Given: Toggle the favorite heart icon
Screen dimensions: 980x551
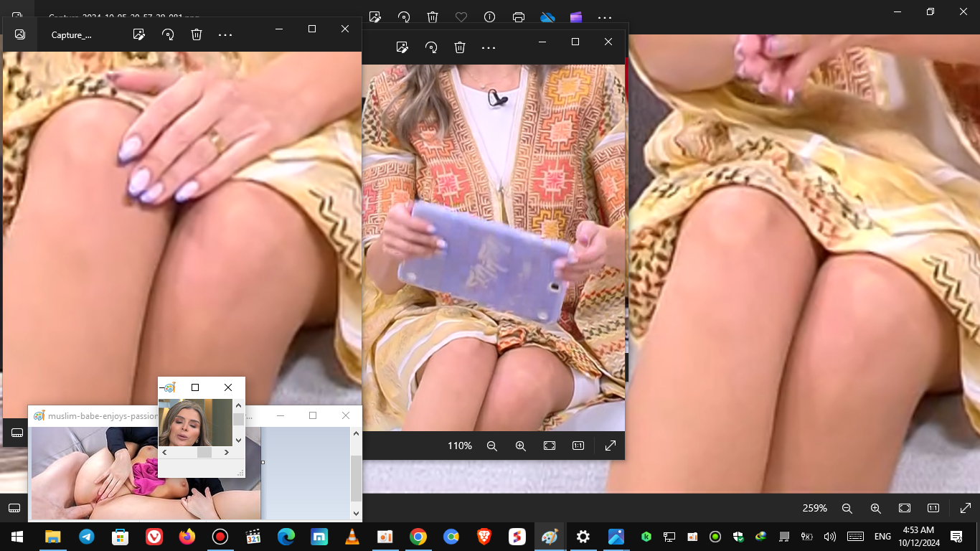Looking at the screenshot, I should point(461,17).
